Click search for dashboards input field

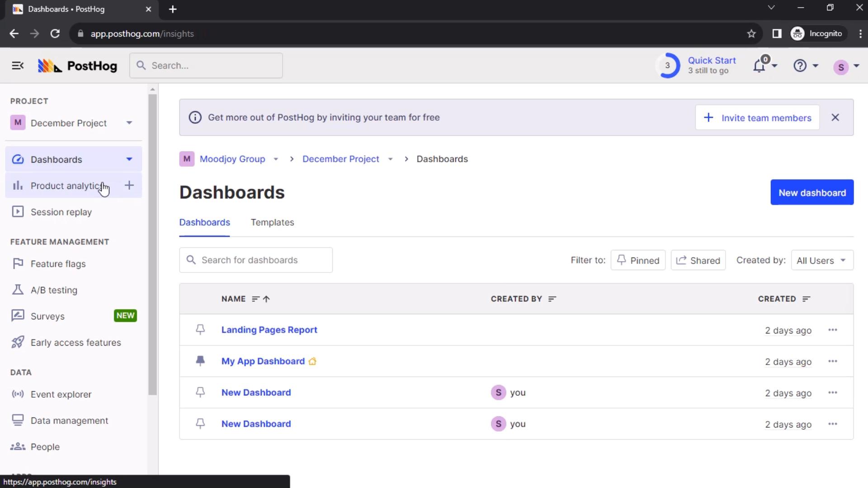256,260
